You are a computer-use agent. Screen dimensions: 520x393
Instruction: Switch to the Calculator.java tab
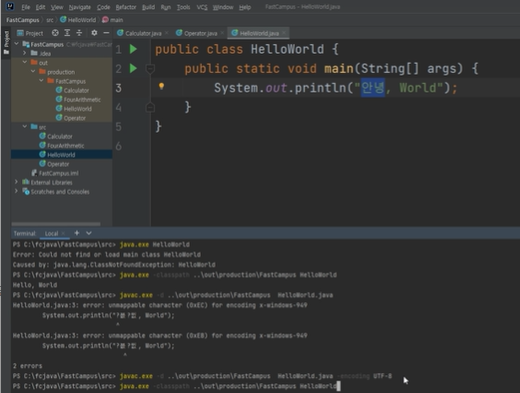[x=143, y=33]
